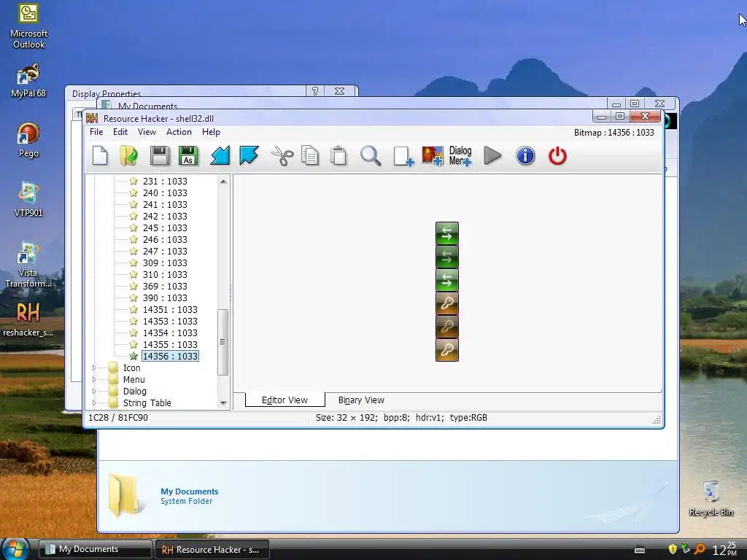747x560 pixels.
Task: Select bitmap resource 369 : 1033
Action: coord(165,286)
